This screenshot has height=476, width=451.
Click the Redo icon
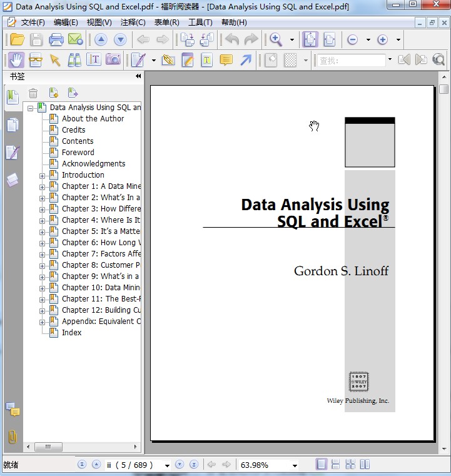tap(251, 39)
